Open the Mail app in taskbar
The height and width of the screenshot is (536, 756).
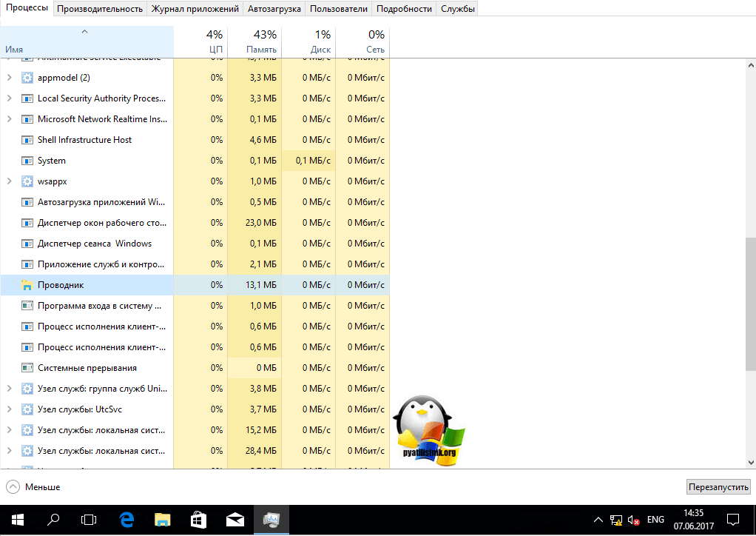point(234,520)
